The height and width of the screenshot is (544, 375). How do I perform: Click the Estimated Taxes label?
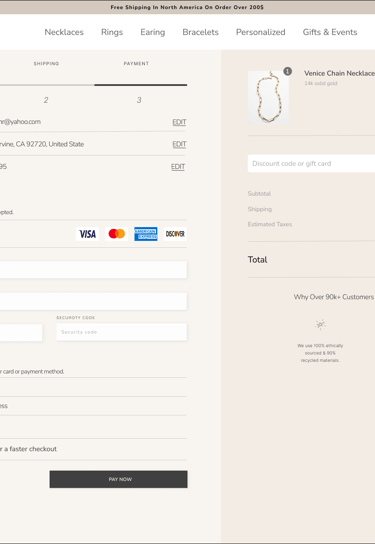click(270, 224)
